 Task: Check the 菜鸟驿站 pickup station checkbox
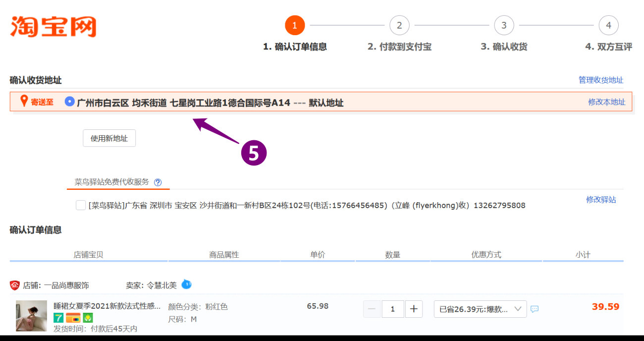(81, 205)
